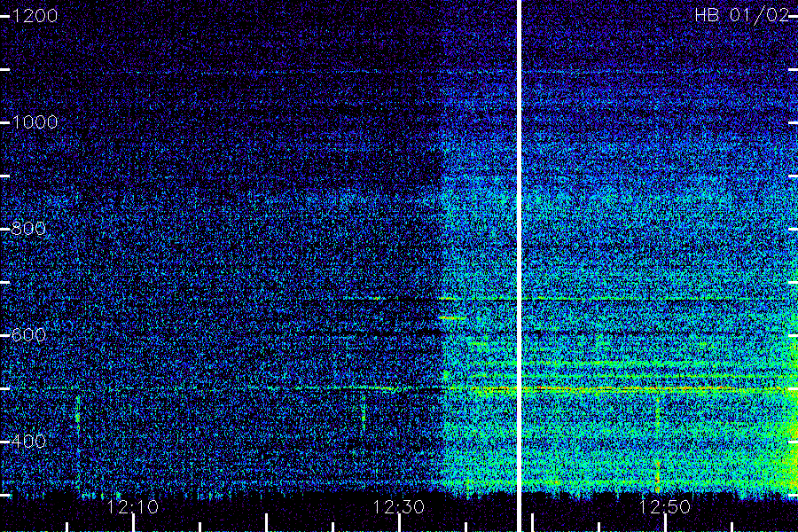Screen dimensions: 798x532
Task: Click the HB 01/02 date label
Action: (x=741, y=15)
